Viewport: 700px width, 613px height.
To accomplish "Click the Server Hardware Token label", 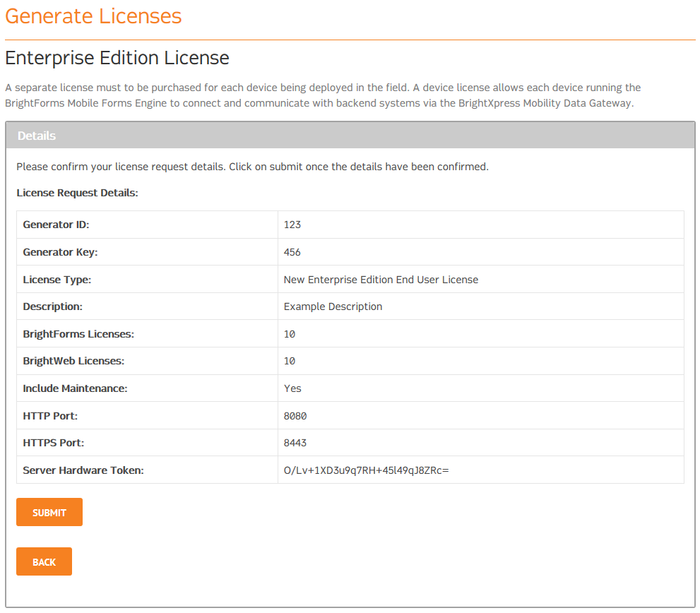I will 83,470.
